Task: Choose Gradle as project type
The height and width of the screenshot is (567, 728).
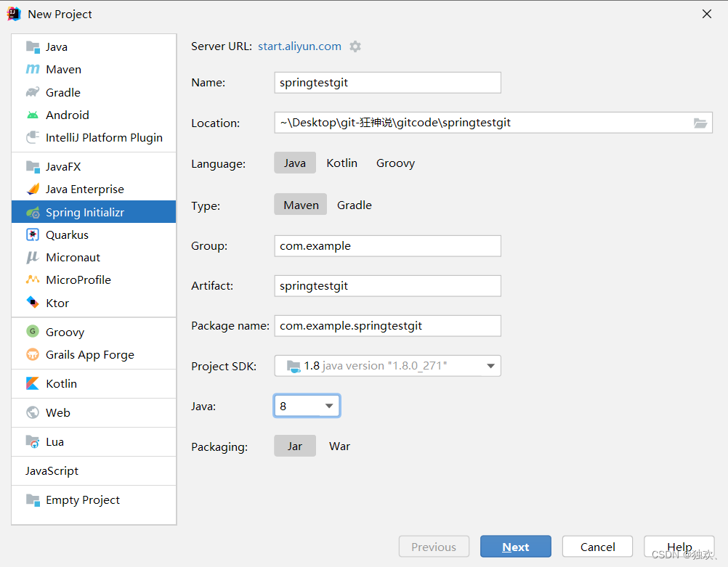Action: [x=354, y=205]
